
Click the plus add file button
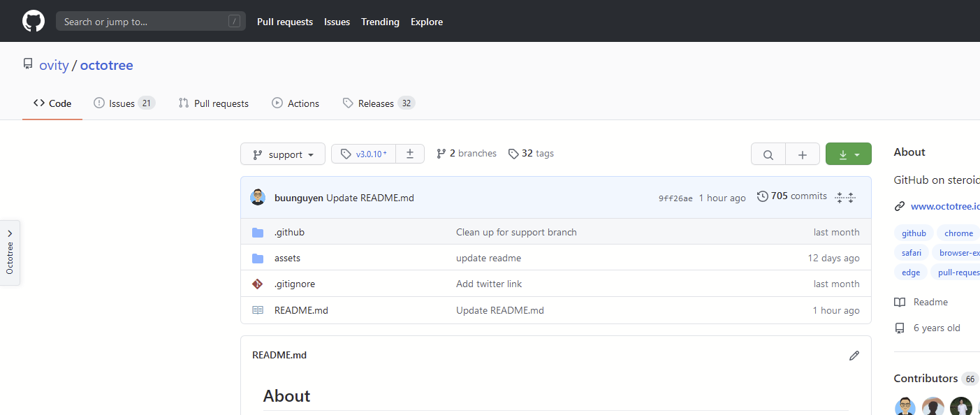click(803, 154)
